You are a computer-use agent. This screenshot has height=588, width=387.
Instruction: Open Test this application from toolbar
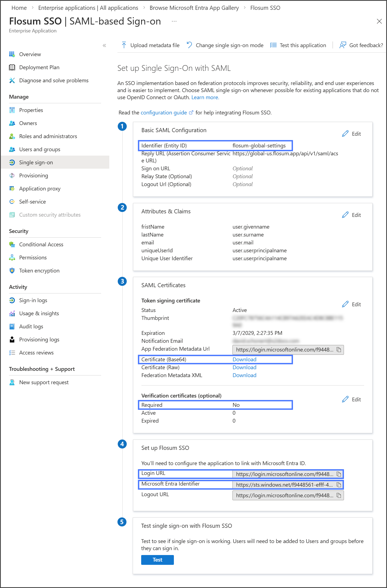(x=298, y=45)
